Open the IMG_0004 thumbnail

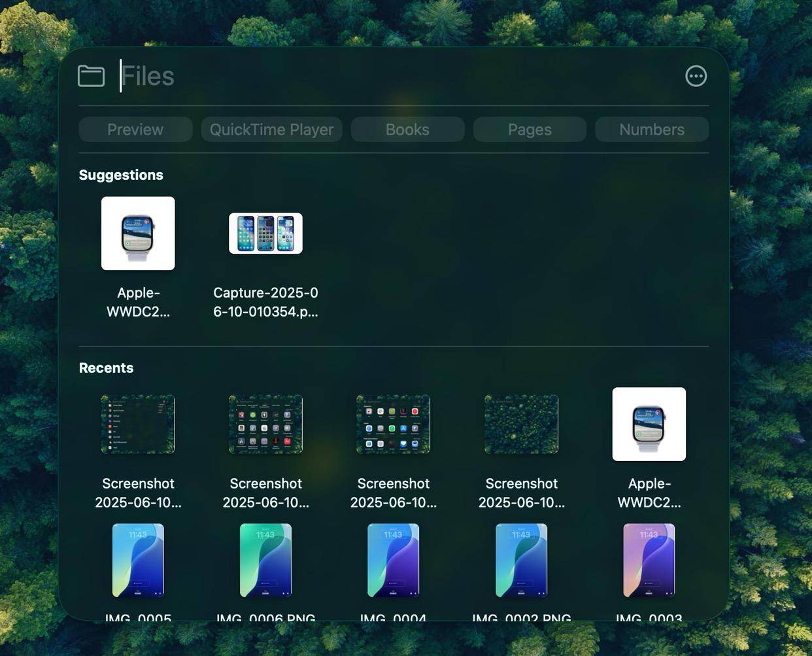click(x=393, y=561)
